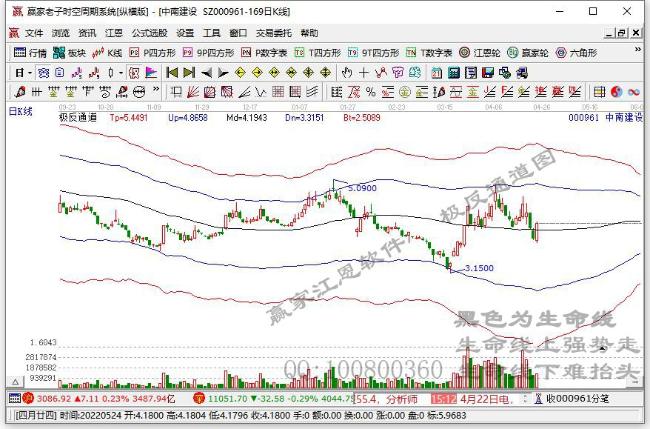Open the 工具 menu

[x=211, y=33]
